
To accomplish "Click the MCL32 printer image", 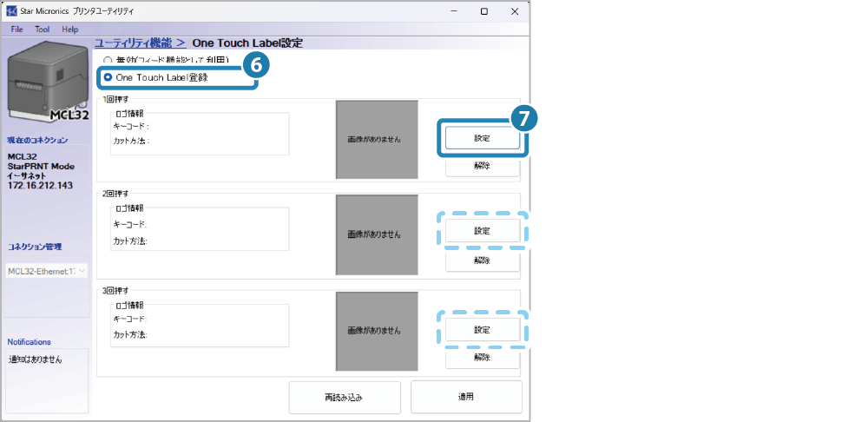I will [x=48, y=82].
